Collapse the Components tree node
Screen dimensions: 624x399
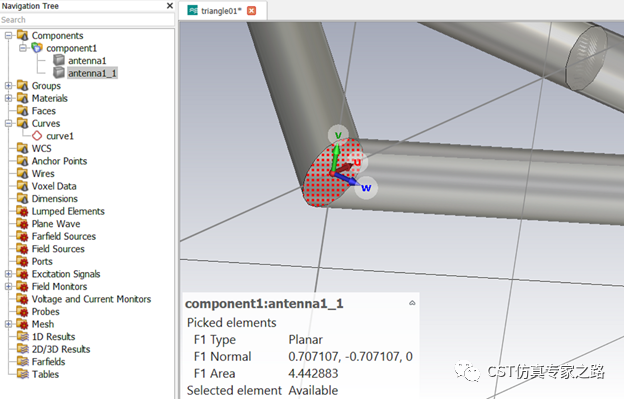pos(8,35)
